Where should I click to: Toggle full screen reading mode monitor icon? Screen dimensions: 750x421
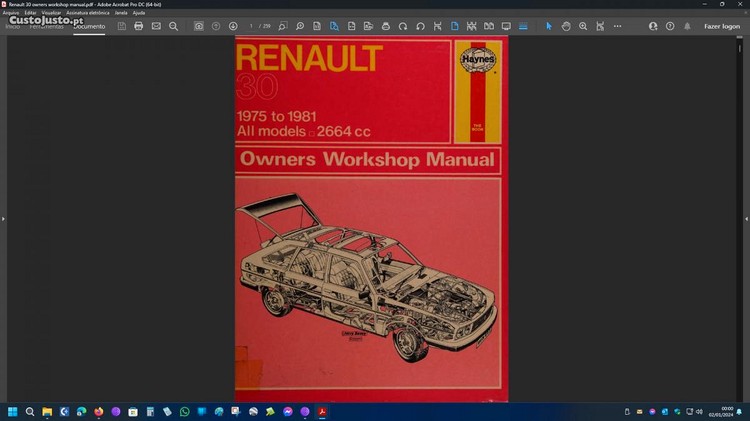pos(506,26)
